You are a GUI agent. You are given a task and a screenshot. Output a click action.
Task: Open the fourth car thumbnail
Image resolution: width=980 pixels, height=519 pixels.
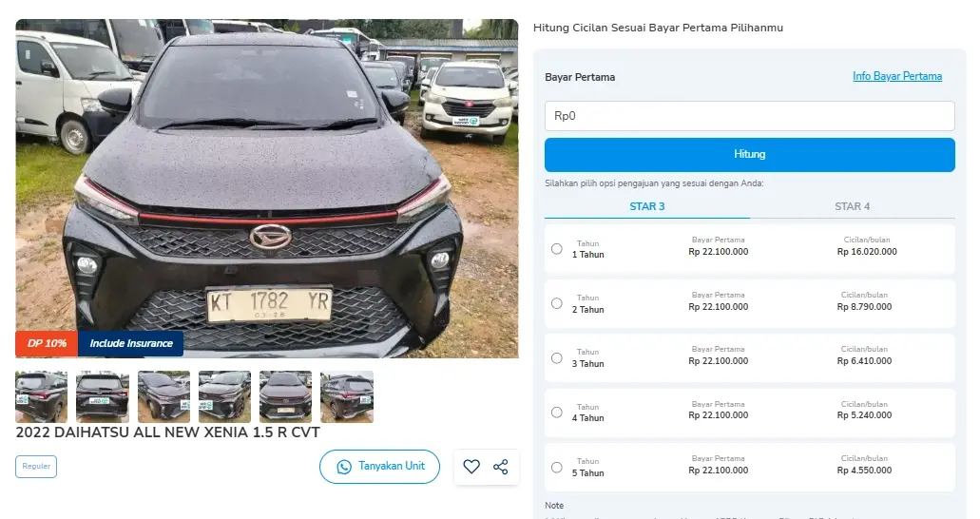click(224, 396)
